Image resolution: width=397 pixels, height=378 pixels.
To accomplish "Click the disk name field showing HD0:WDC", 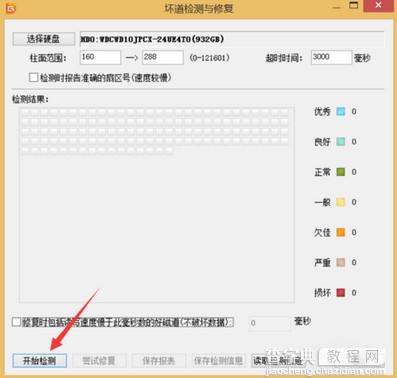I will 232,39.
